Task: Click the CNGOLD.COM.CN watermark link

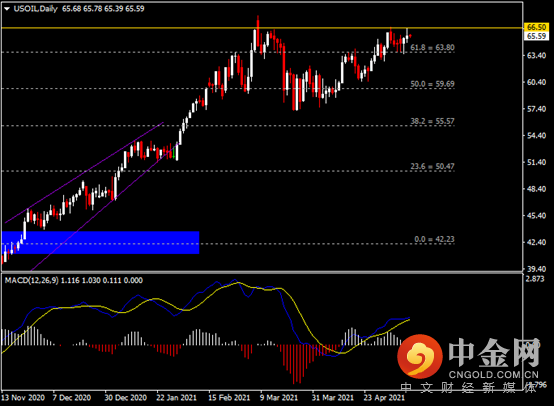Action: pos(494,375)
